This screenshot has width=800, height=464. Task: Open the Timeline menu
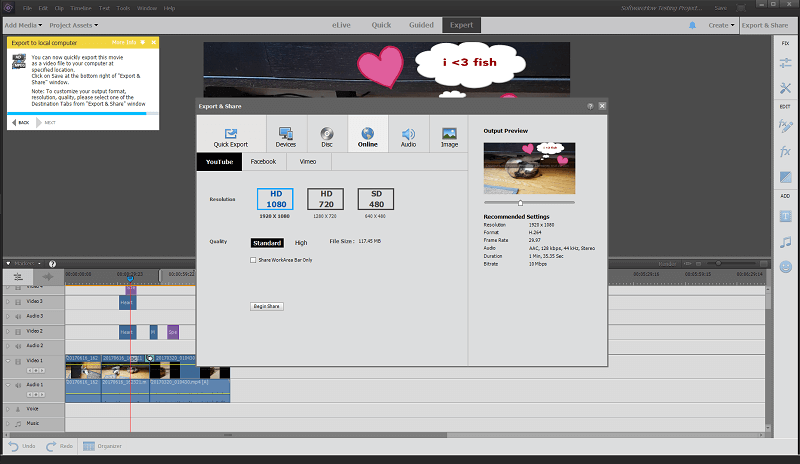81,8
